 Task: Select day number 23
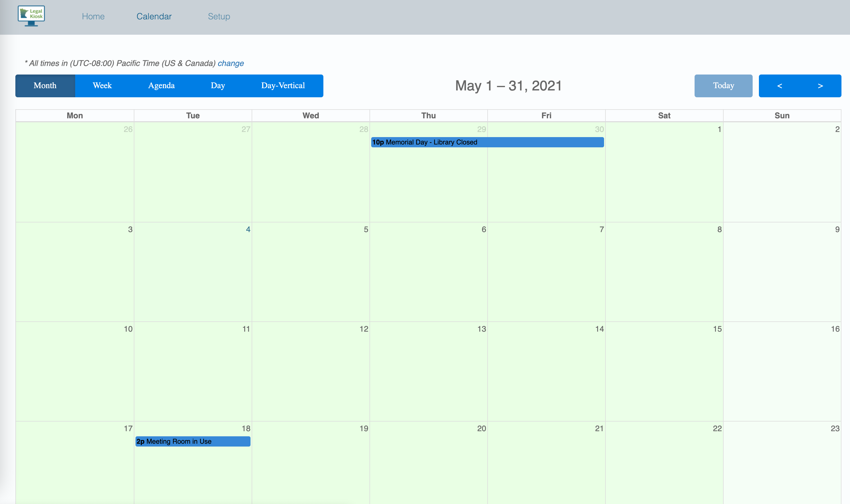pyautogui.click(x=835, y=428)
